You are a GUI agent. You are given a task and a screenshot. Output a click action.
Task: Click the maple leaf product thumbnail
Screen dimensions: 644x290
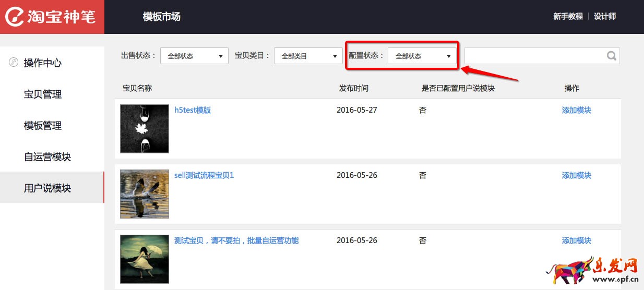pyautogui.click(x=145, y=128)
